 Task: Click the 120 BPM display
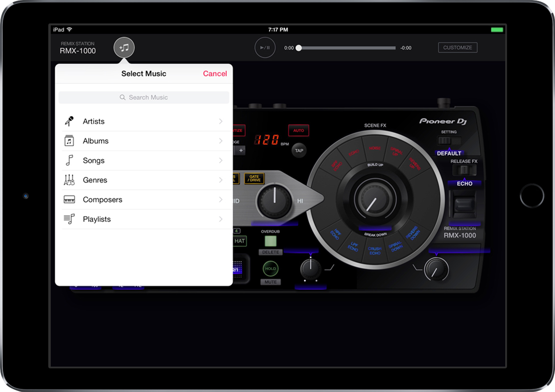point(267,140)
